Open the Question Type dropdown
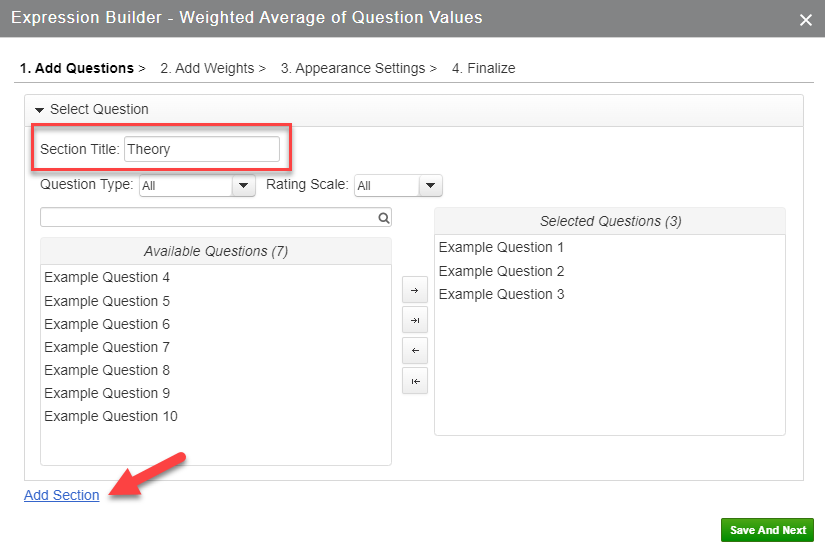 244,185
